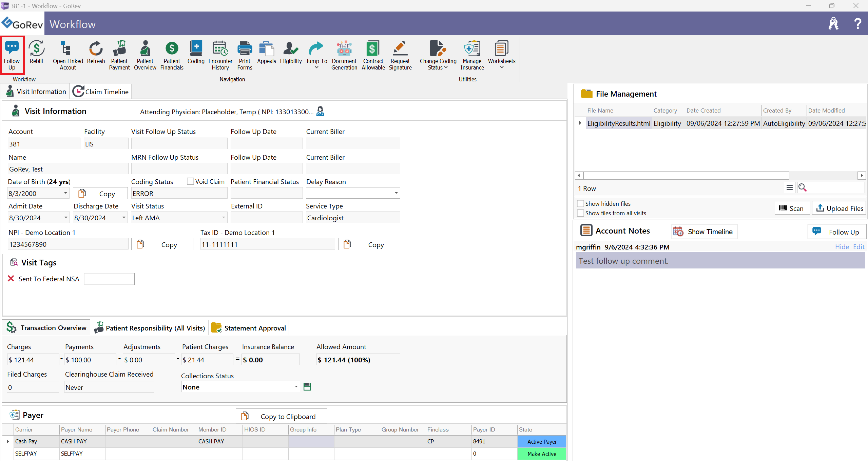Open Patient Overview
868x461 pixels.
tap(145, 55)
